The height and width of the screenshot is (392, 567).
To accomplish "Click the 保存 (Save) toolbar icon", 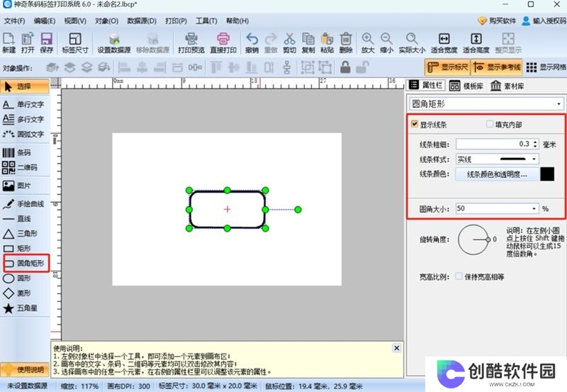I will [46, 43].
